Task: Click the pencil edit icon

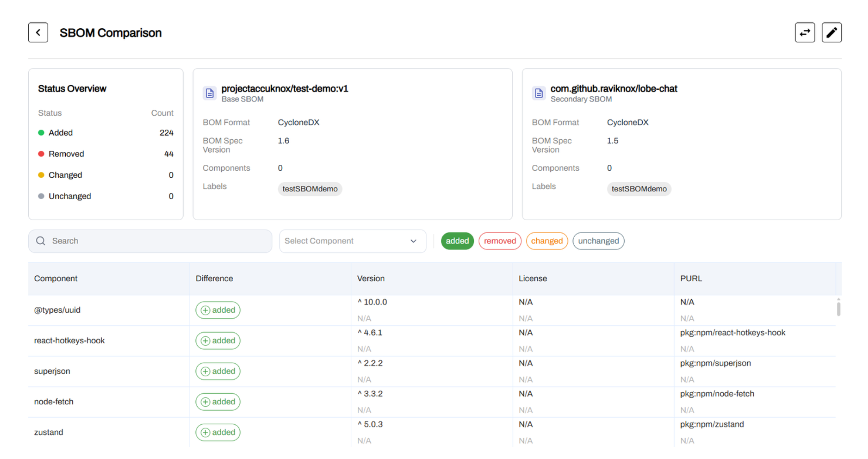Action: (x=831, y=32)
